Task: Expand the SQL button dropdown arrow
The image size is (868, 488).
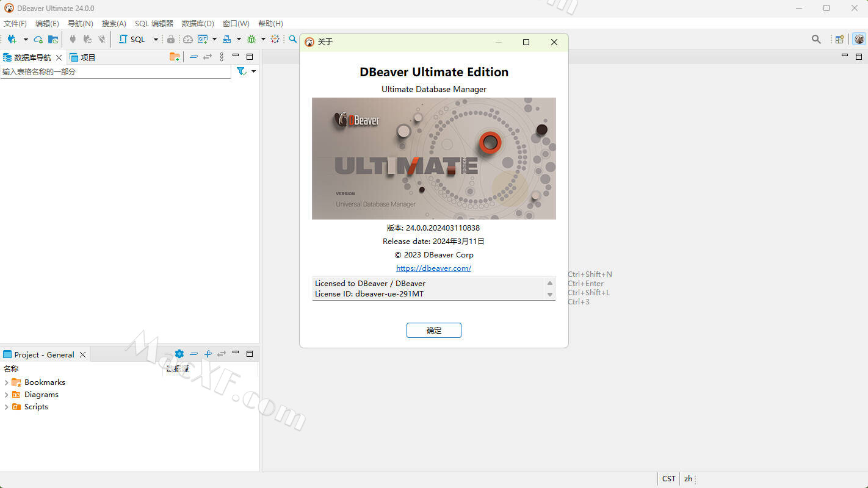Action: (156, 39)
